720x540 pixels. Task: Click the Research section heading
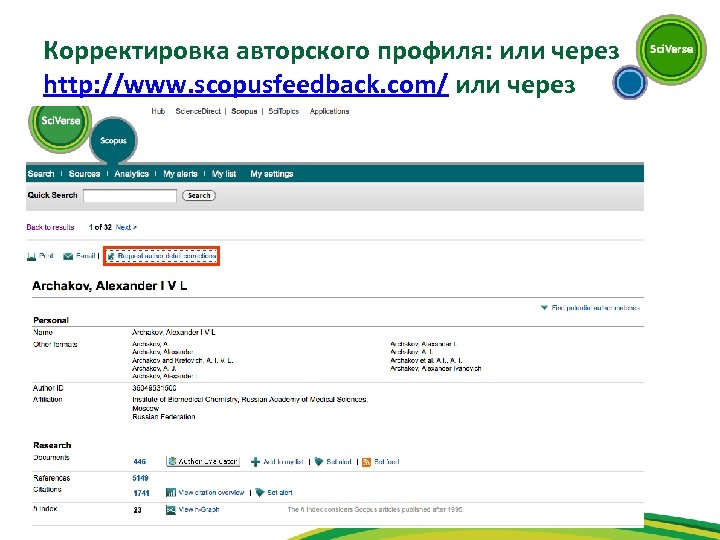pos(52,445)
